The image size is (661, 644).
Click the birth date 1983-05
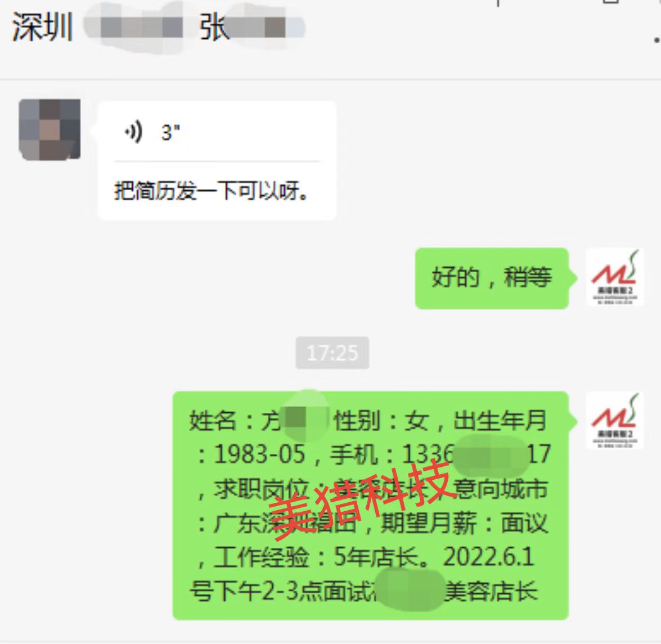click(260, 454)
